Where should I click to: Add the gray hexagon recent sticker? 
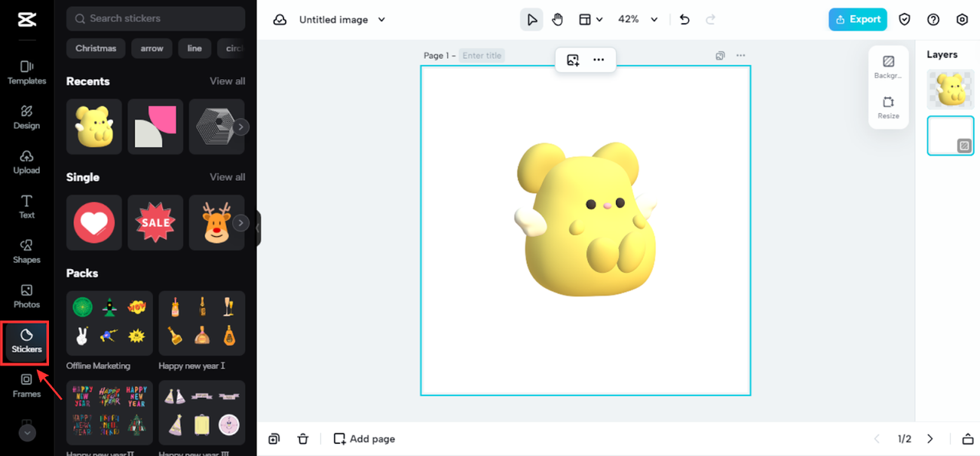click(x=214, y=126)
